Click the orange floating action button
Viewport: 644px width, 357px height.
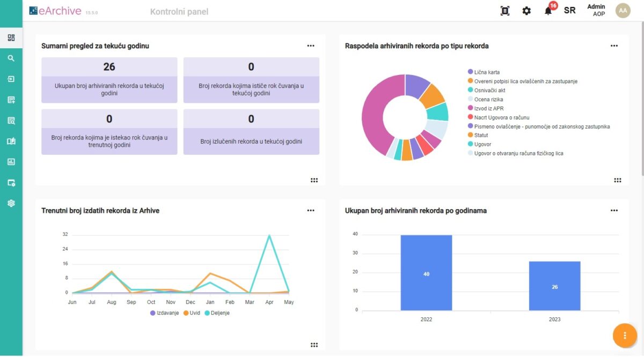click(x=625, y=336)
